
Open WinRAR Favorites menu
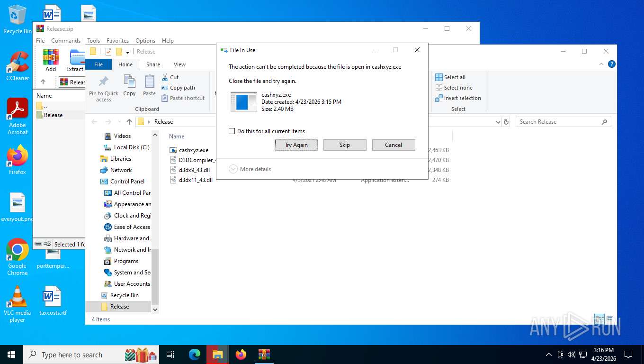[117, 41]
